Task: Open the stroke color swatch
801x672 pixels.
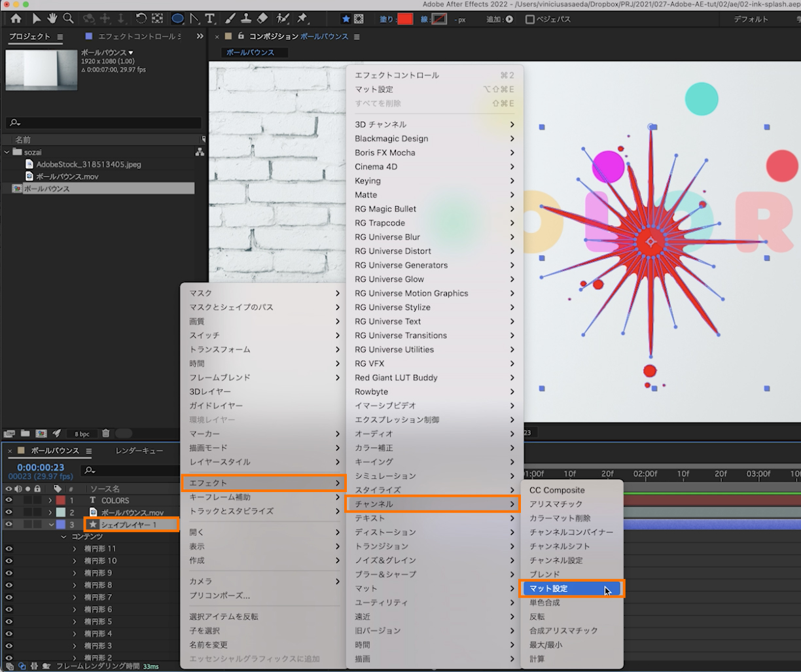Action: [x=439, y=19]
